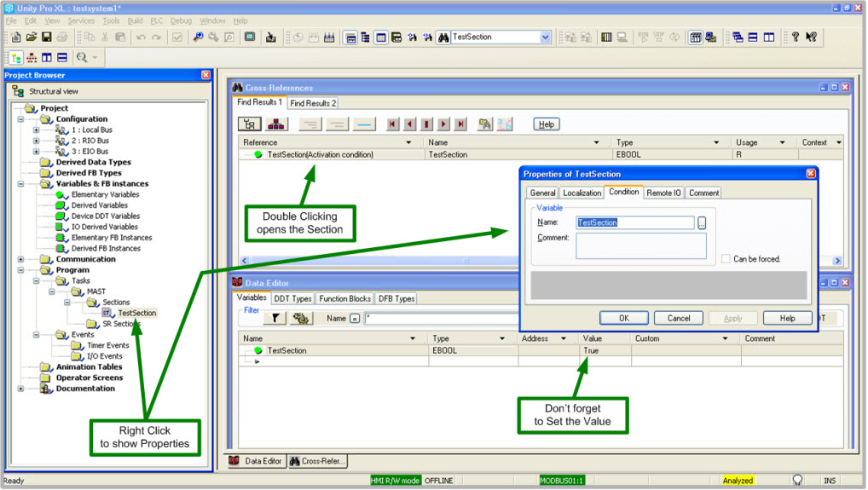The width and height of the screenshot is (868, 490).
Task: Click the Comment text box in Properties
Action: tap(640, 245)
